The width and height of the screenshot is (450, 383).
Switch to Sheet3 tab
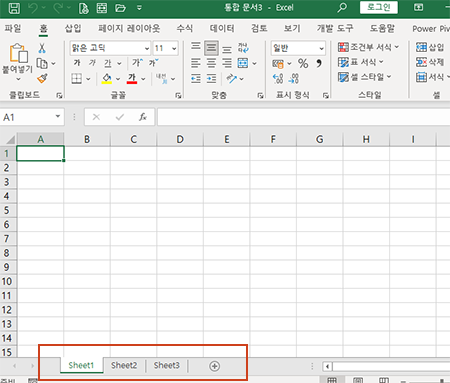click(167, 365)
